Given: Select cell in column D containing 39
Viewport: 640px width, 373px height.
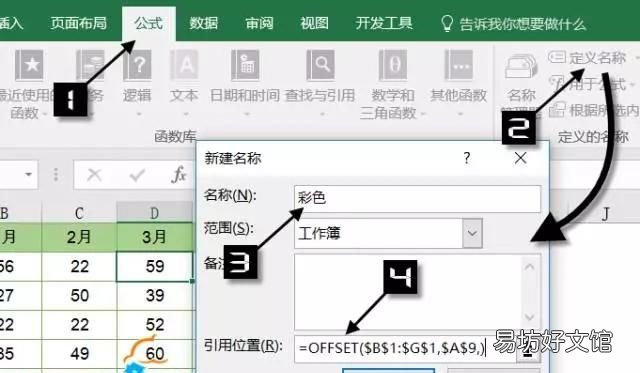Looking at the screenshot, I should click(155, 295).
